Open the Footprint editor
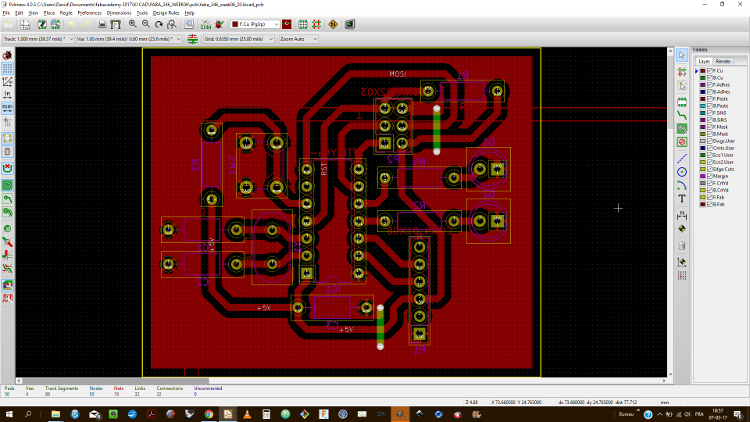The image size is (750, 422). point(42,24)
